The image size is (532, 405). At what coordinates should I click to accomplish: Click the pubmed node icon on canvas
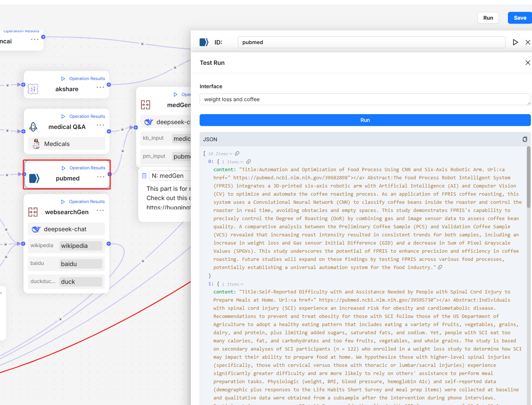click(x=34, y=179)
